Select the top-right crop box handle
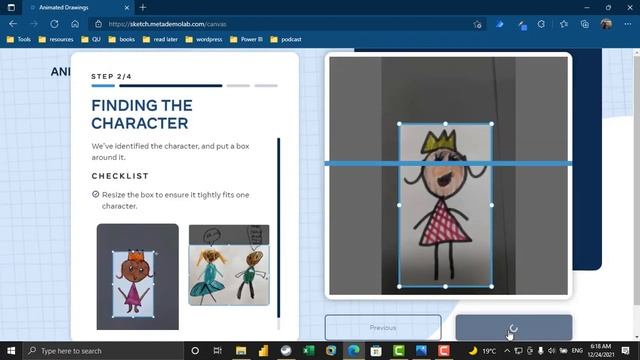The height and width of the screenshot is (360, 640). coord(491,124)
